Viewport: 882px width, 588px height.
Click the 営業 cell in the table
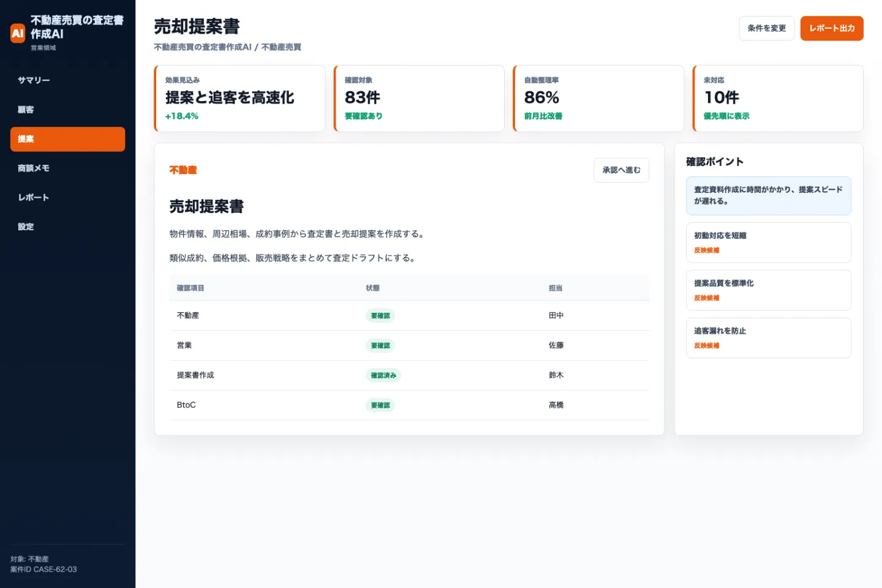184,345
